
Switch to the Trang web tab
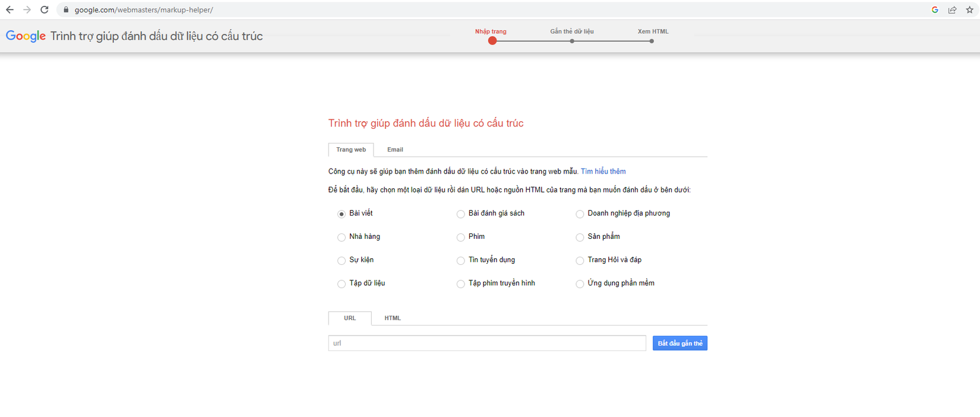click(x=351, y=150)
